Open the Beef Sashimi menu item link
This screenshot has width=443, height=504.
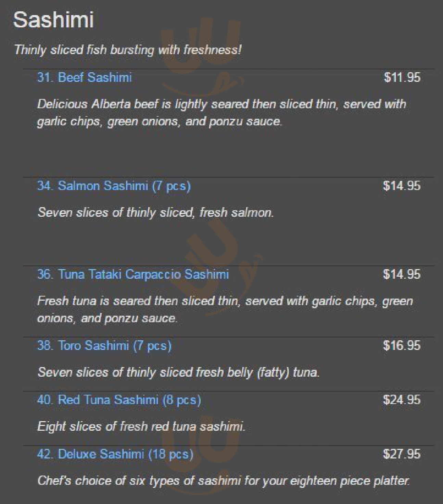tap(84, 77)
